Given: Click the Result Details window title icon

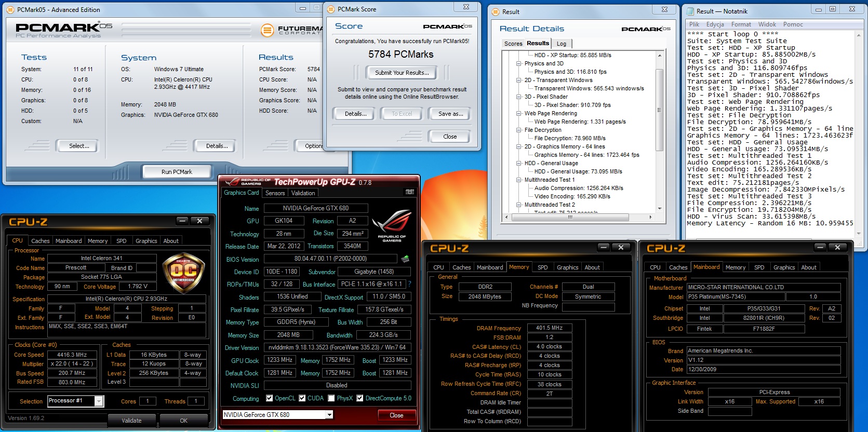Looking at the screenshot, I should click(x=495, y=11).
